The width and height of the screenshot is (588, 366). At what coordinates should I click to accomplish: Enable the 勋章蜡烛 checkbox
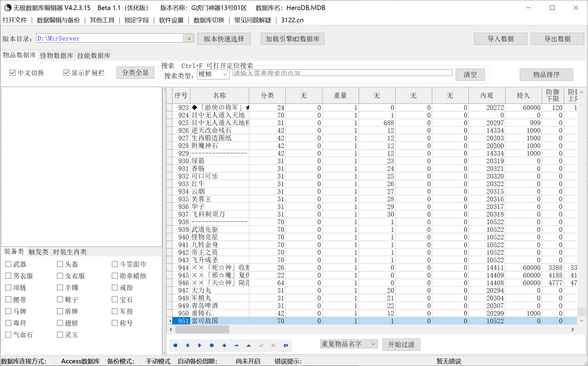(x=115, y=276)
